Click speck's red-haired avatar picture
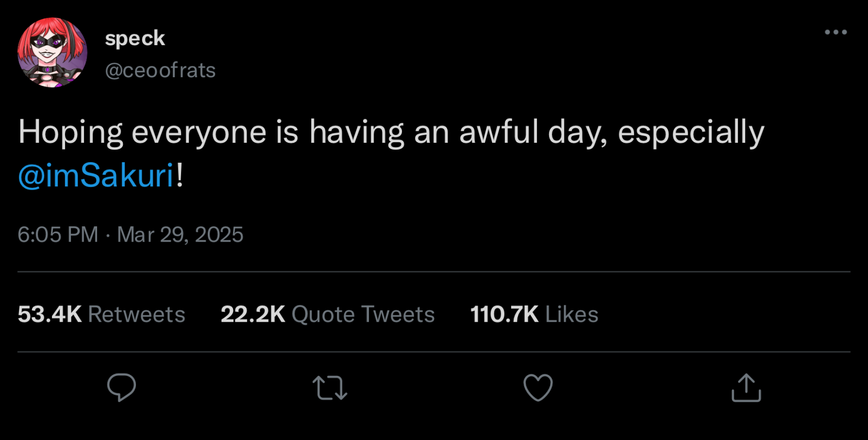This screenshot has height=440, width=868. (x=52, y=53)
